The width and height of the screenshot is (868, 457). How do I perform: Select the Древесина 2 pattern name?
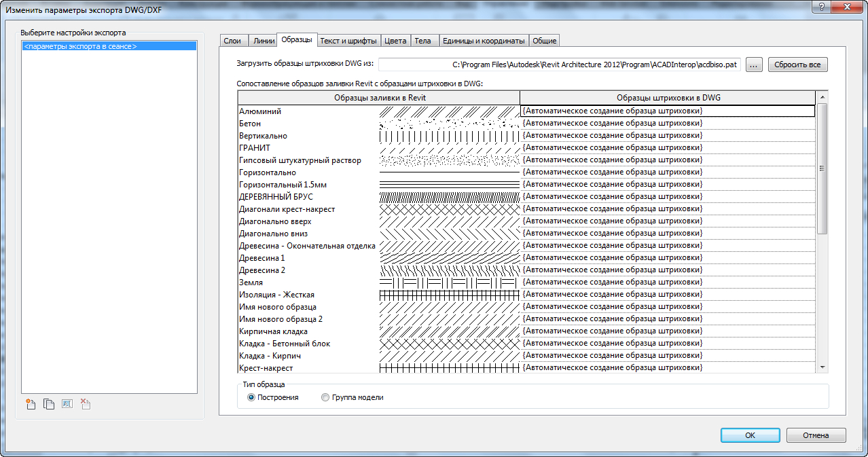tap(262, 270)
